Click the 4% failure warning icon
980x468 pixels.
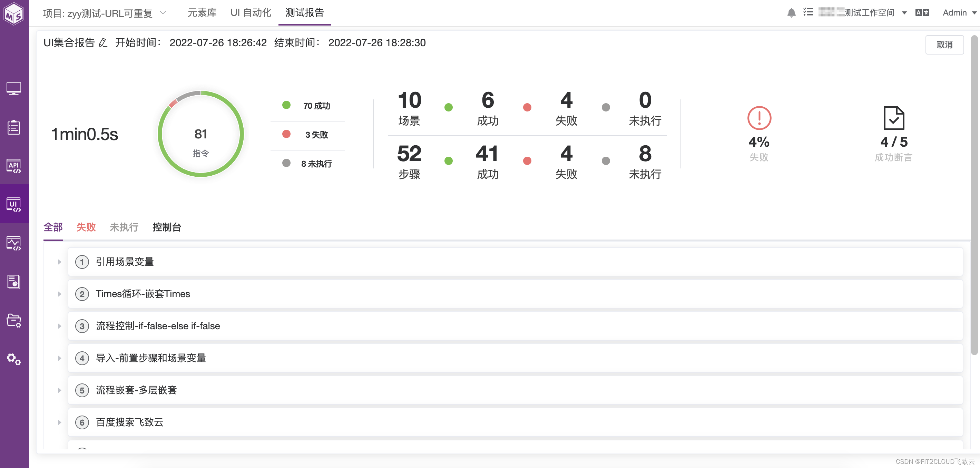click(759, 118)
